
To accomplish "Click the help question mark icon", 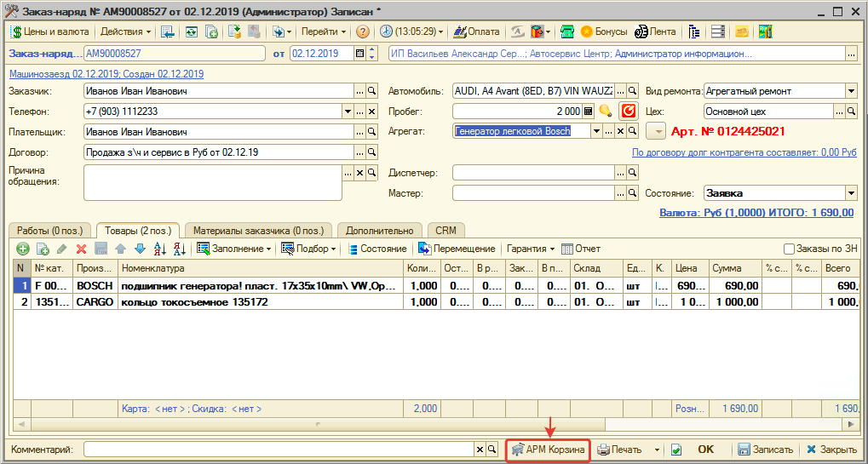I will (x=363, y=32).
